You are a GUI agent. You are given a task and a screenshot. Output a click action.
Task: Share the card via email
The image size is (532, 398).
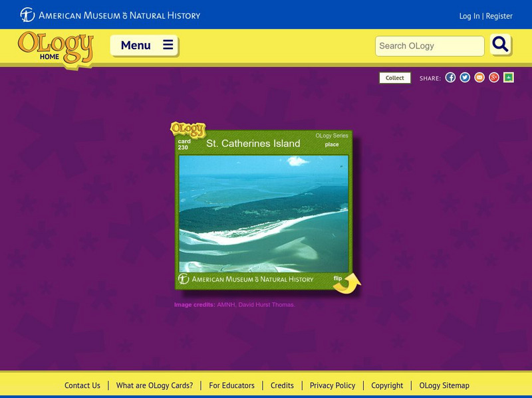click(x=479, y=76)
